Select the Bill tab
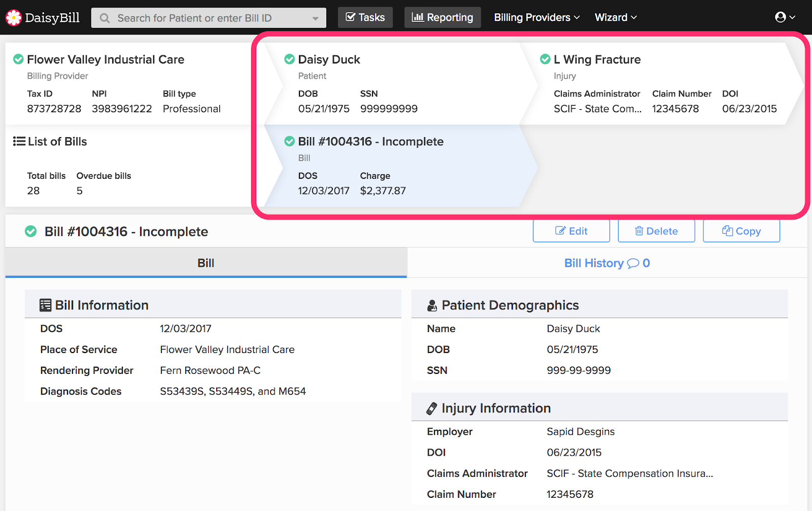 pos(206,263)
